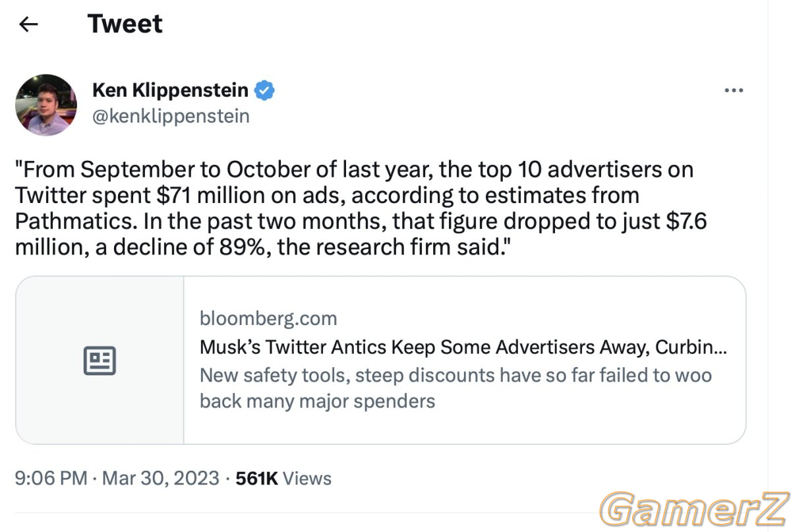Click the newspaper icon in link card
Screen dimensions: 791x532
click(100, 360)
